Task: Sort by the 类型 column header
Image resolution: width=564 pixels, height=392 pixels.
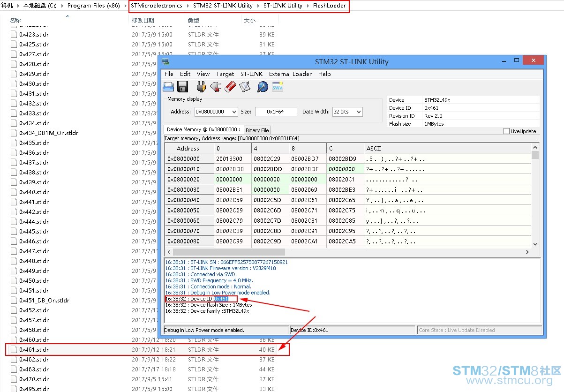Action: (x=194, y=21)
